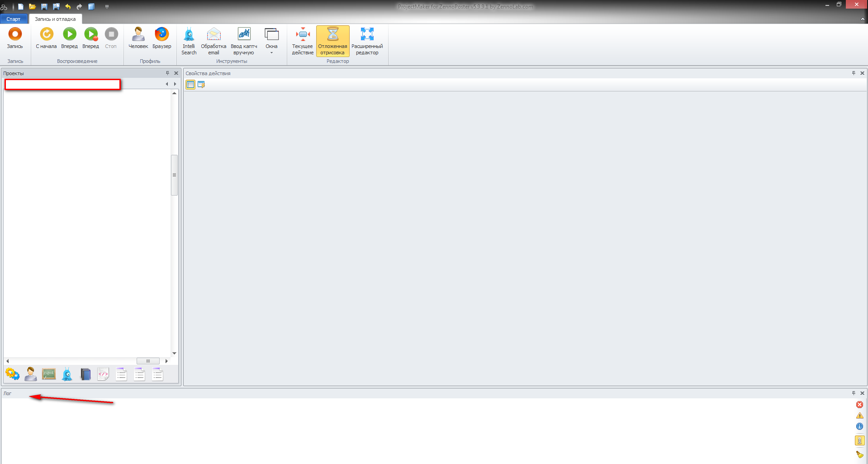Create a new project from quick access toolbar
This screenshot has width=868, height=464.
[x=20, y=6]
